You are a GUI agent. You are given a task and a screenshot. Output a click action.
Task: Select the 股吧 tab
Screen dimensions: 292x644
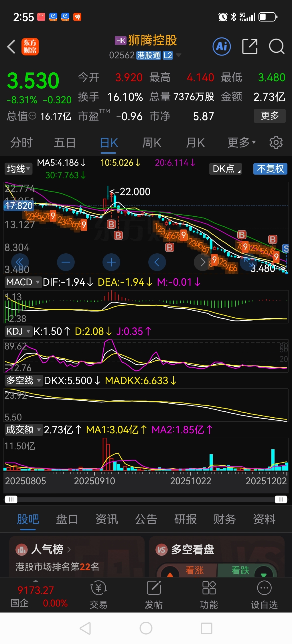coord(28,519)
